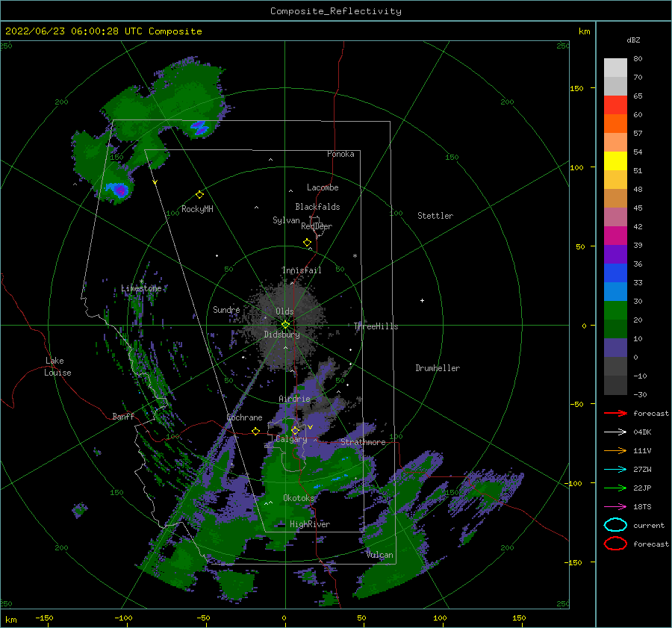Select the orange 111V arrow icon
672x628 pixels.
click(x=615, y=450)
